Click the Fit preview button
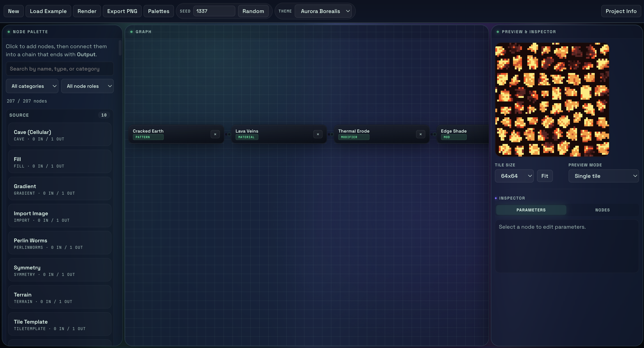The height and width of the screenshot is (348, 644). tap(545, 176)
